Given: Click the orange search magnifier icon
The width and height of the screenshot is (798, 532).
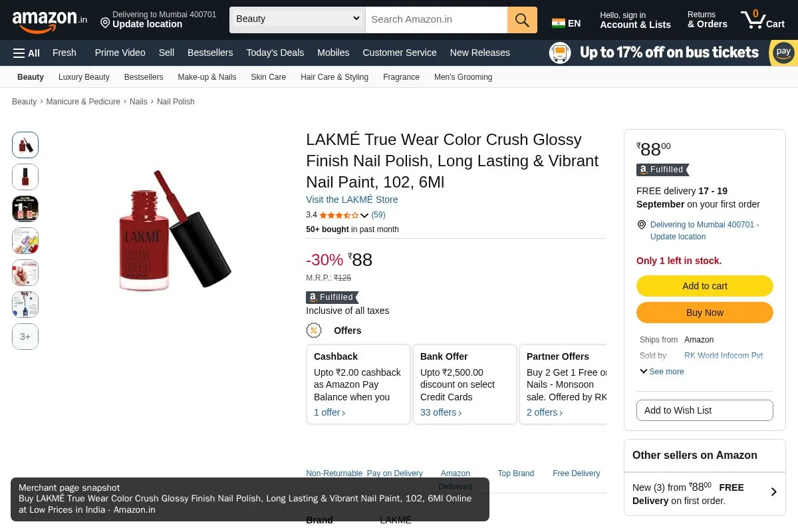Looking at the screenshot, I should coord(522,20).
